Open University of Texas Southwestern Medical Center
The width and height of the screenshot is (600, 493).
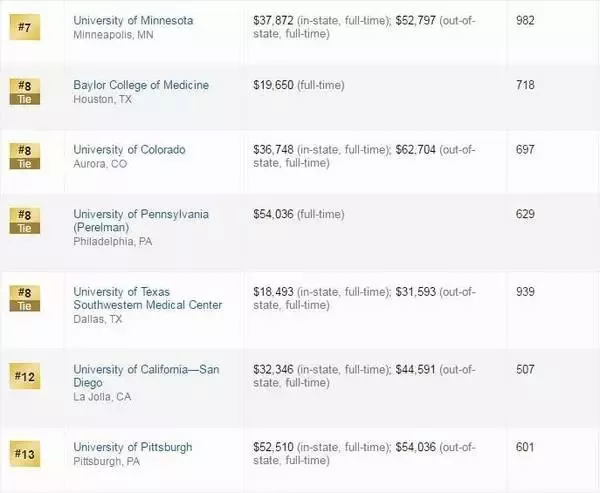[147, 299]
